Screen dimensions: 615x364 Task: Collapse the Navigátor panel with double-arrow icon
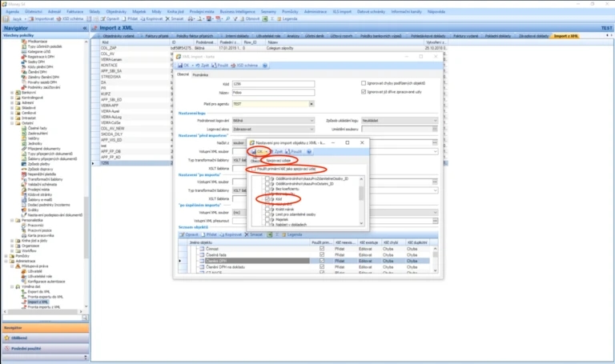pyautogui.click(x=85, y=28)
